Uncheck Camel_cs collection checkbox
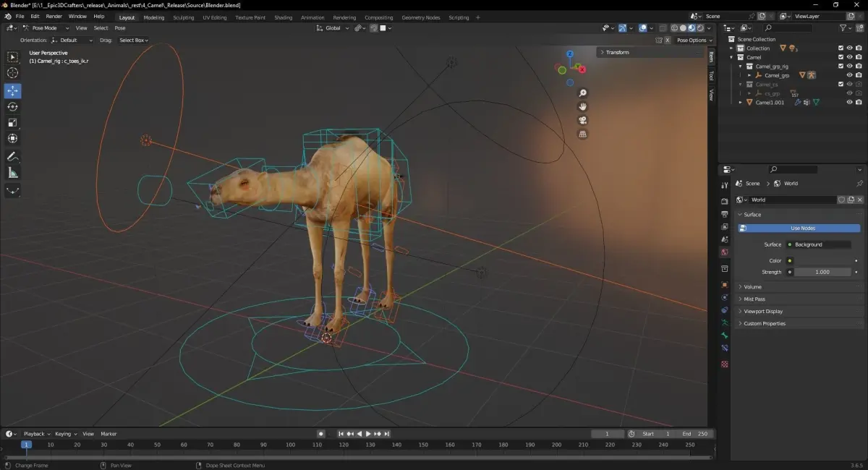Screen dimensions: 868x470 tap(841, 85)
